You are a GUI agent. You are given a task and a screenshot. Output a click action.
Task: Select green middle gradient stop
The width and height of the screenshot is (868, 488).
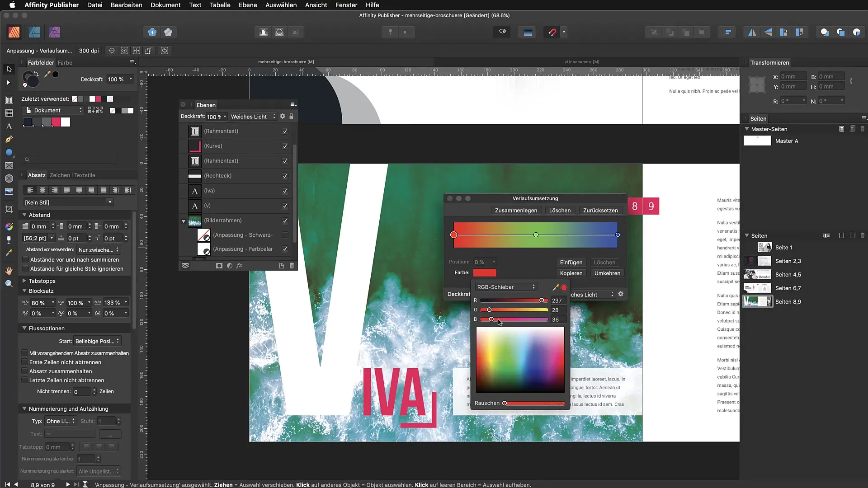pos(536,235)
